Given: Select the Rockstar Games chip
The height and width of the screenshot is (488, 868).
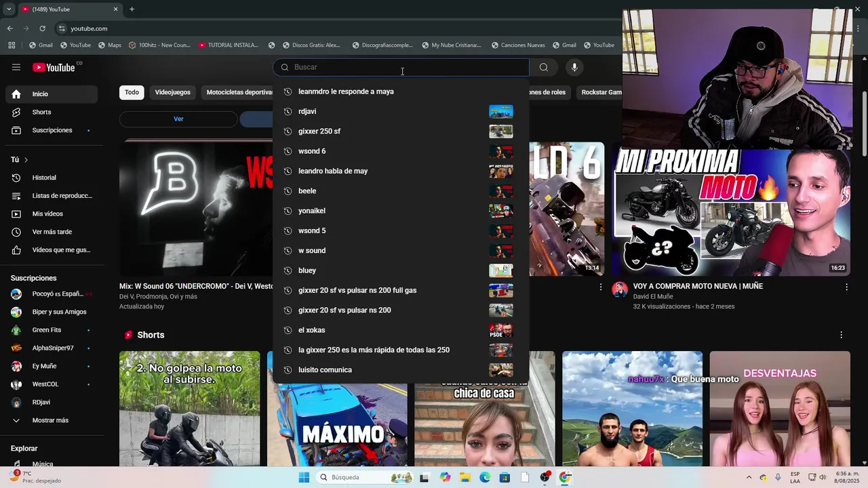Looking at the screenshot, I should (x=600, y=92).
